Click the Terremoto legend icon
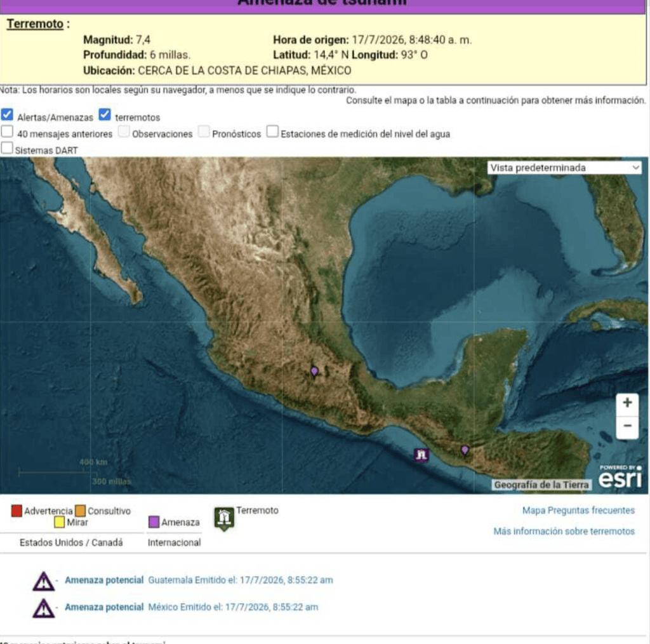Screen dimensions: 650x644 (x=224, y=519)
